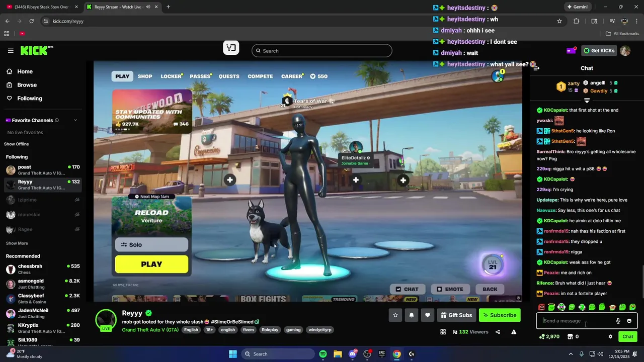The height and width of the screenshot is (362, 644).
Task: Open the user profile avatar menu
Action: coord(625,51)
